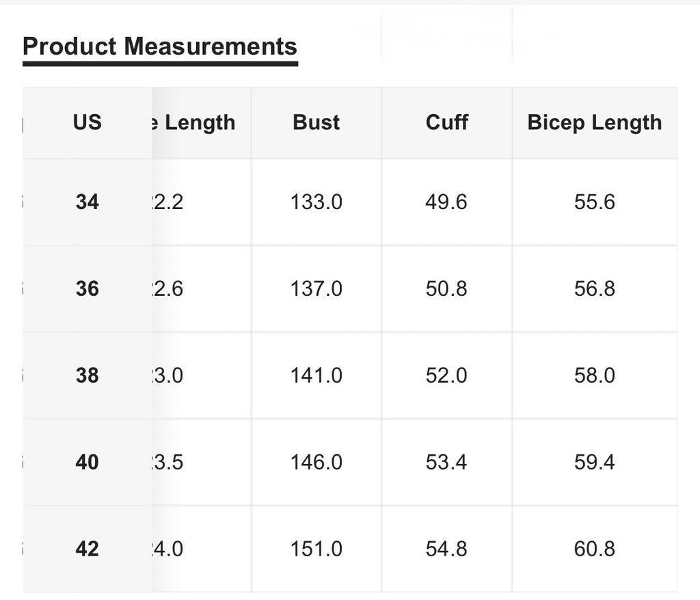700x600 pixels.
Task: Select the 58.0 bicep length value
Action: tap(595, 376)
